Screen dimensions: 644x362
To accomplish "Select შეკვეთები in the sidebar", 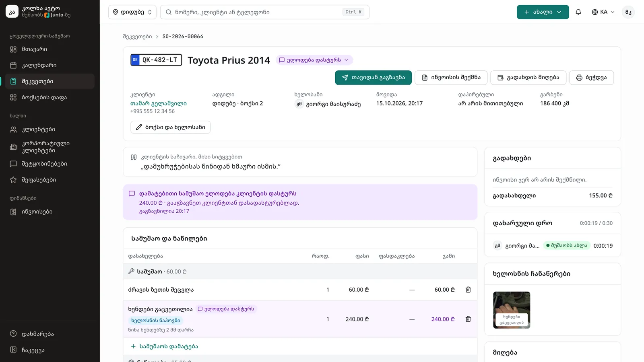I will point(50,81).
